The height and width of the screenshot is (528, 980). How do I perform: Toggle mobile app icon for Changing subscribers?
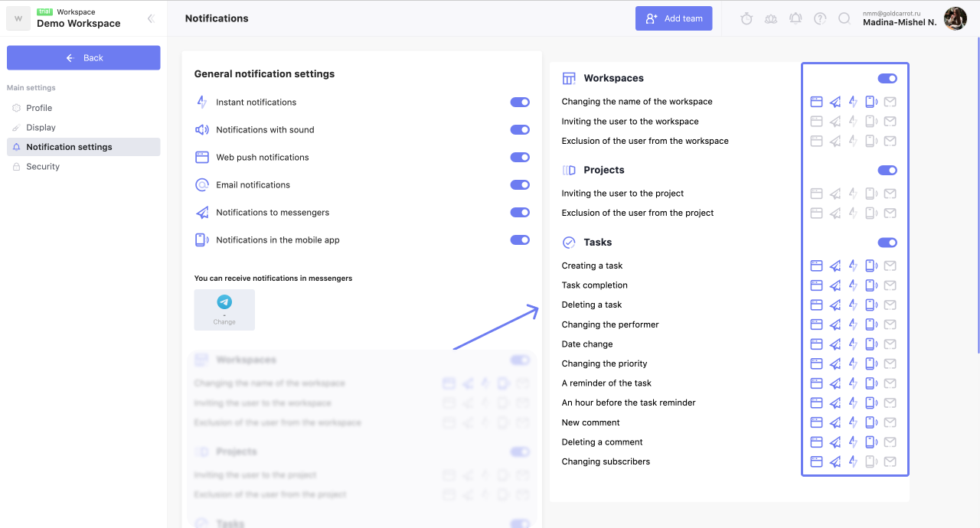pyautogui.click(x=871, y=461)
